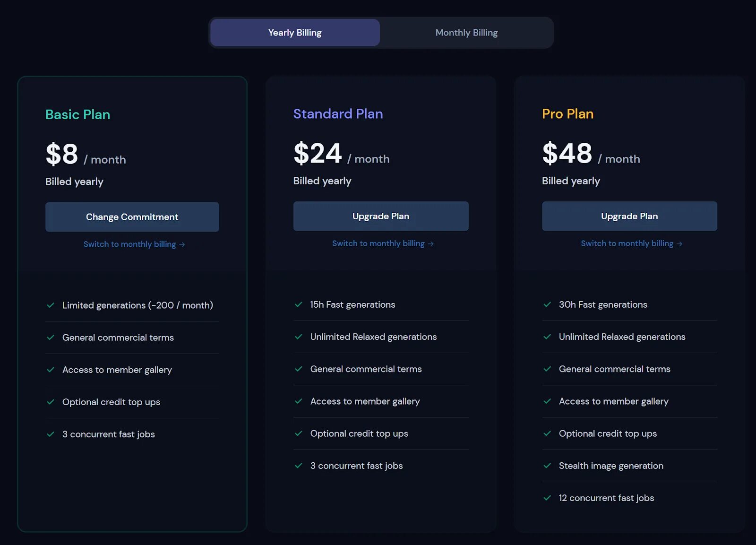This screenshot has height=545, width=756.
Task: Switch Basic Plan to monthly billing
Action: (134, 244)
